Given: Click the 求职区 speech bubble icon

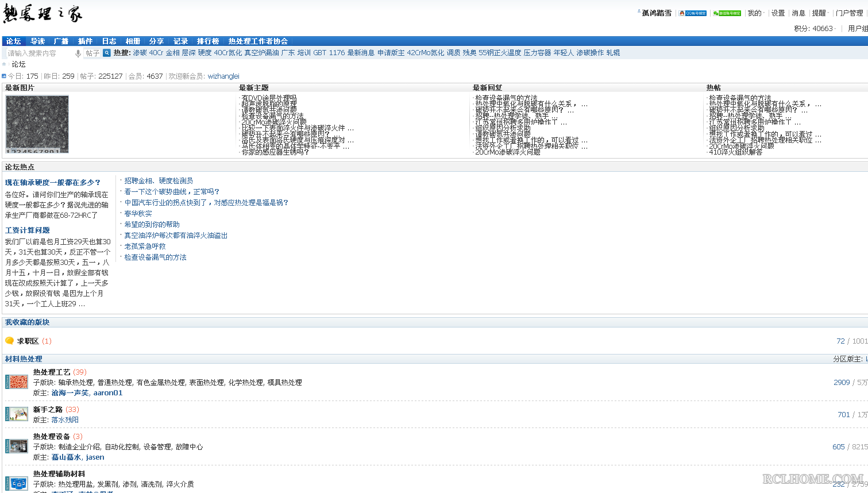Looking at the screenshot, I should click(x=9, y=341).
